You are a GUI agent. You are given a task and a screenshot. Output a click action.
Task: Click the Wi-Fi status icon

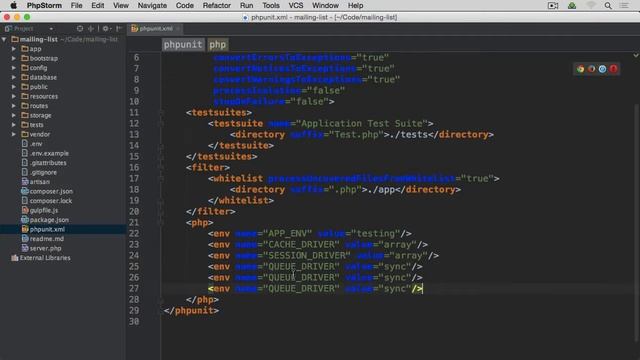[591, 6]
